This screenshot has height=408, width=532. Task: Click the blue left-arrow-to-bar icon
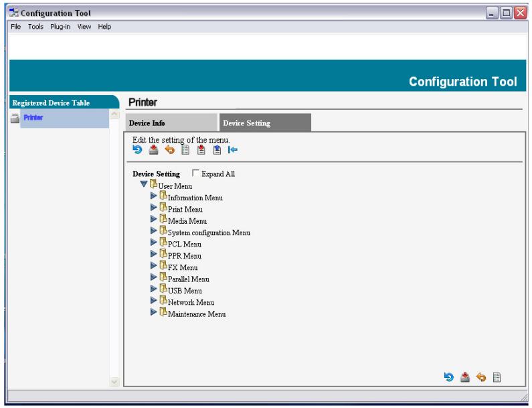pyautogui.click(x=232, y=150)
